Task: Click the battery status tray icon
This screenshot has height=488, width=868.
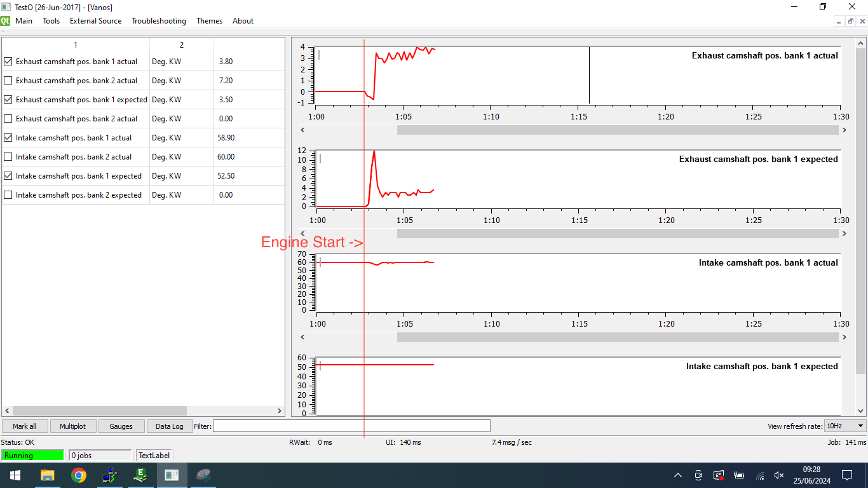Action: (739, 475)
